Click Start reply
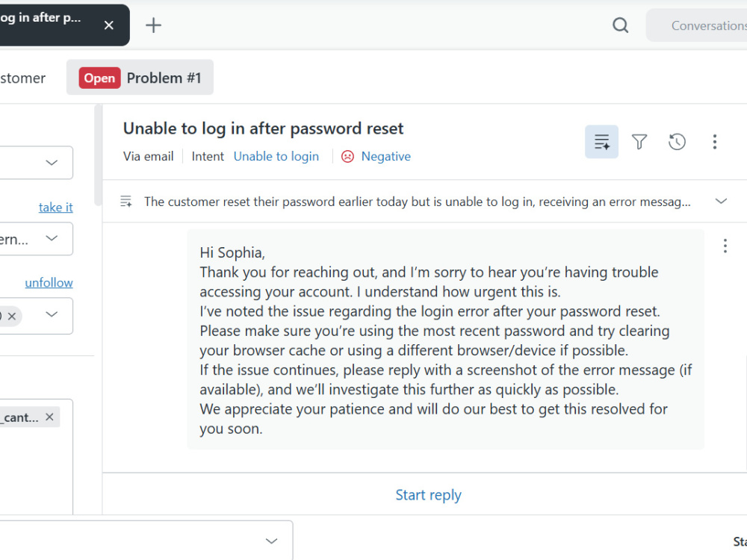747x560 pixels. (428, 495)
